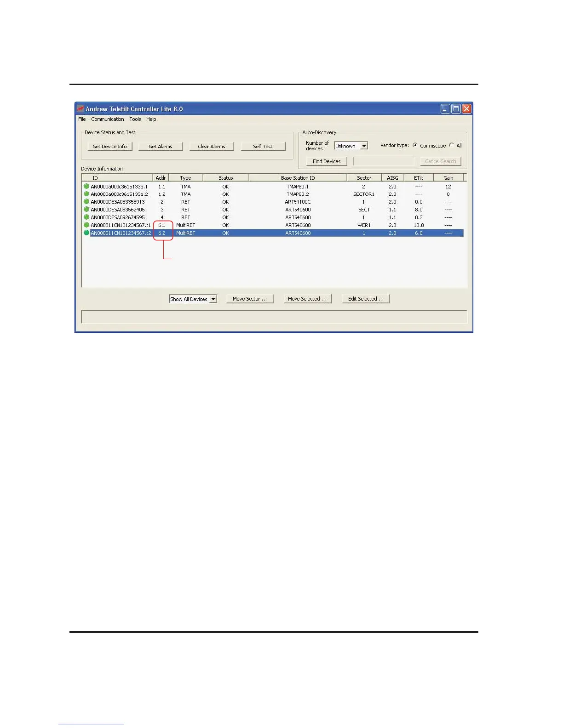Click base station ID TMAP80.2

(298, 194)
